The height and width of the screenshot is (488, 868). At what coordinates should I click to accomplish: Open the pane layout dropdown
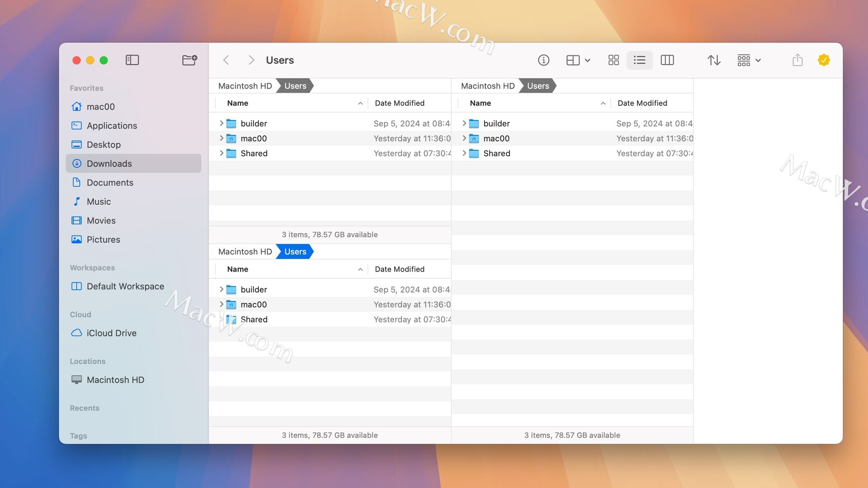578,60
